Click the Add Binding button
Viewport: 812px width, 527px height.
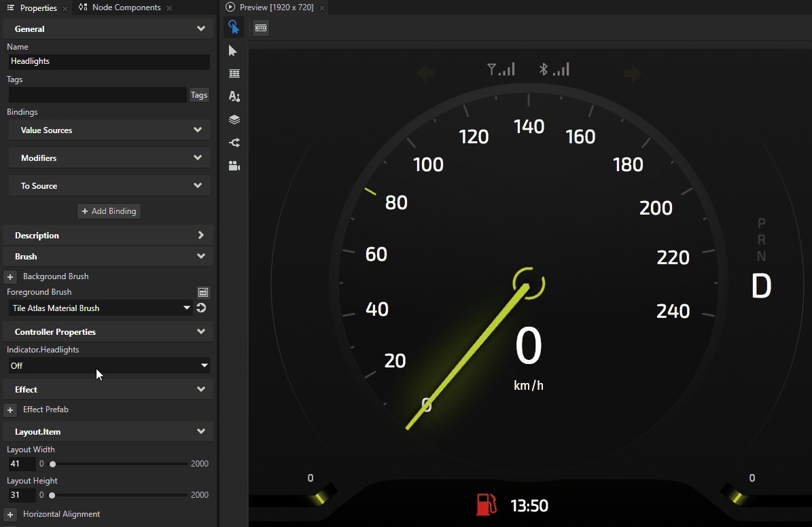pos(109,211)
